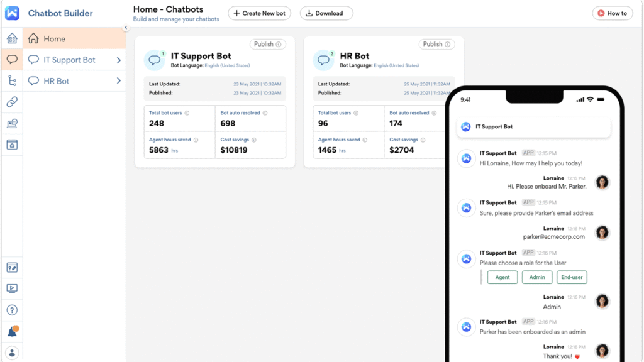Select Home in the navigation panel

pyautogui.click(x=54, y=39)
